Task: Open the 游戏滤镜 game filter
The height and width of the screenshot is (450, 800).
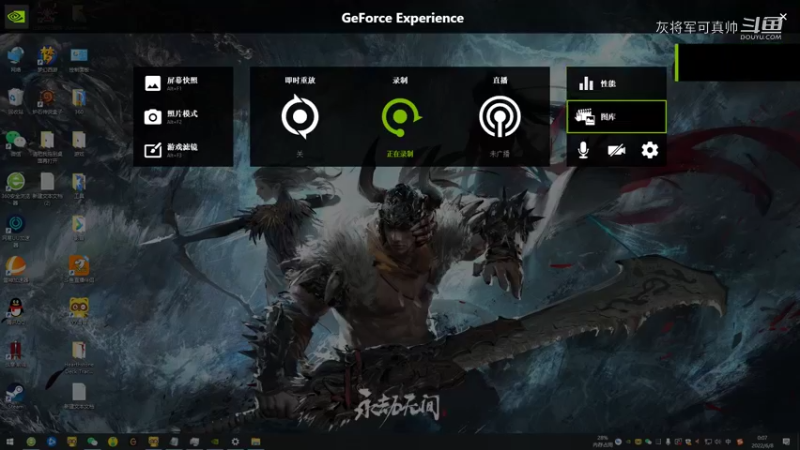Action: pos(183,150)
